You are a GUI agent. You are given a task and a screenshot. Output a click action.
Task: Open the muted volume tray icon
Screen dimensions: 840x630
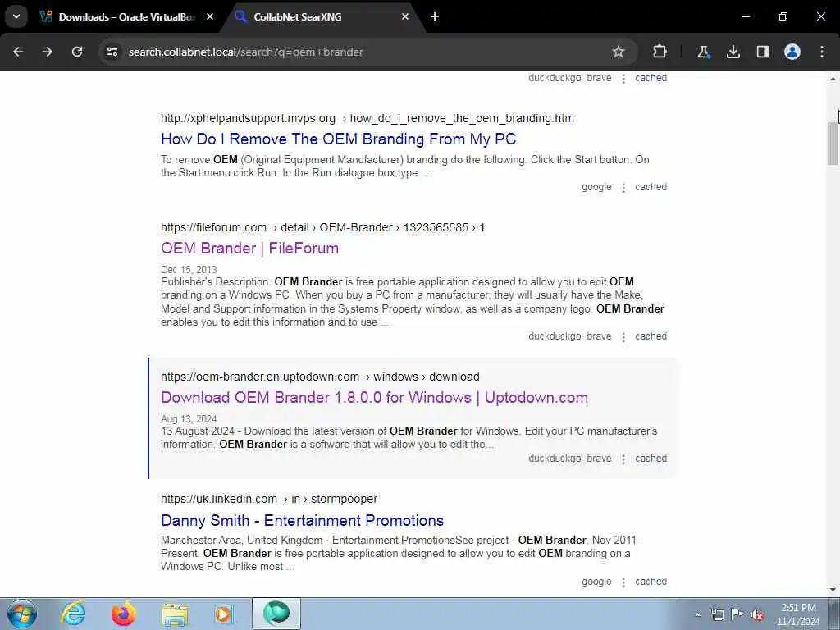click(x=757, y=614)
